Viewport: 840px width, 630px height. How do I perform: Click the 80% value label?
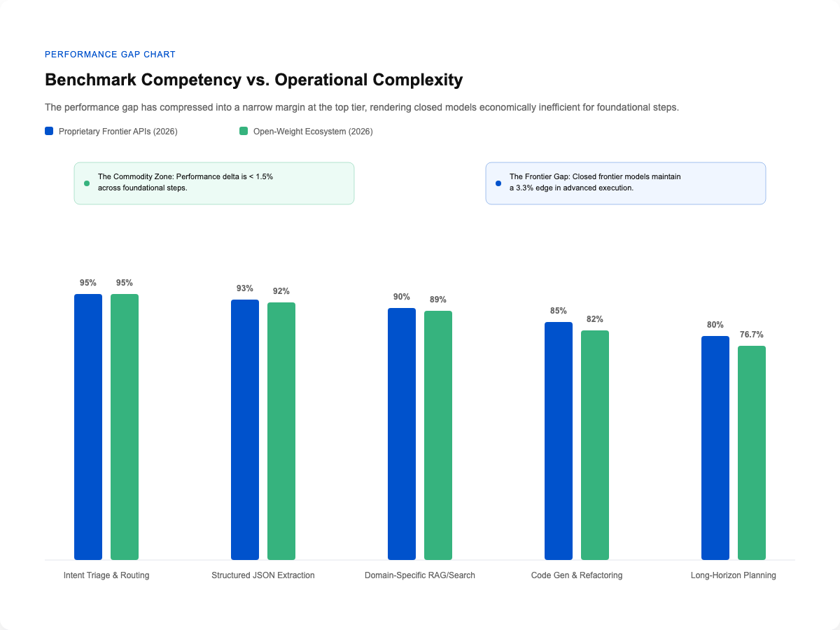click(715, 325)
